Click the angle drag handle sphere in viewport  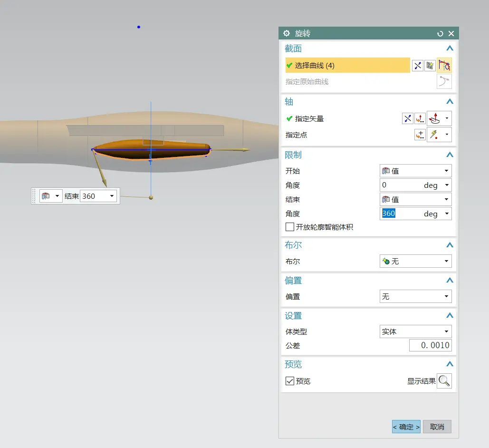point(151,198)
